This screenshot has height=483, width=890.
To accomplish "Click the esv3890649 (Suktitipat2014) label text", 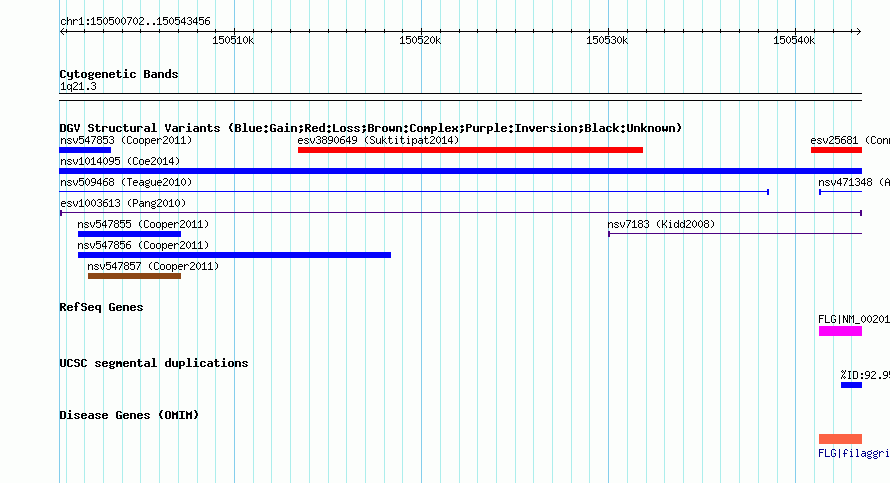I will [x=378, y=140].
